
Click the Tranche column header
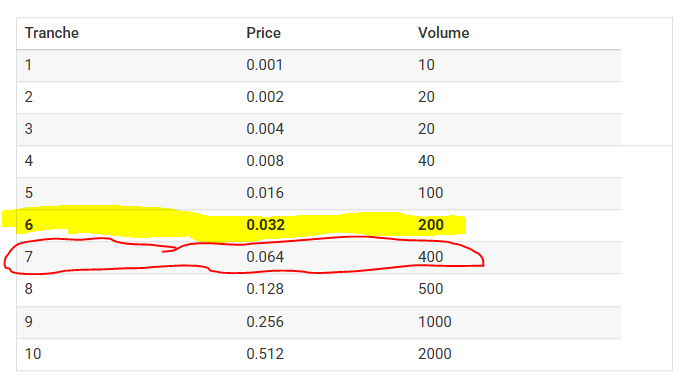[x=52, y=33]
